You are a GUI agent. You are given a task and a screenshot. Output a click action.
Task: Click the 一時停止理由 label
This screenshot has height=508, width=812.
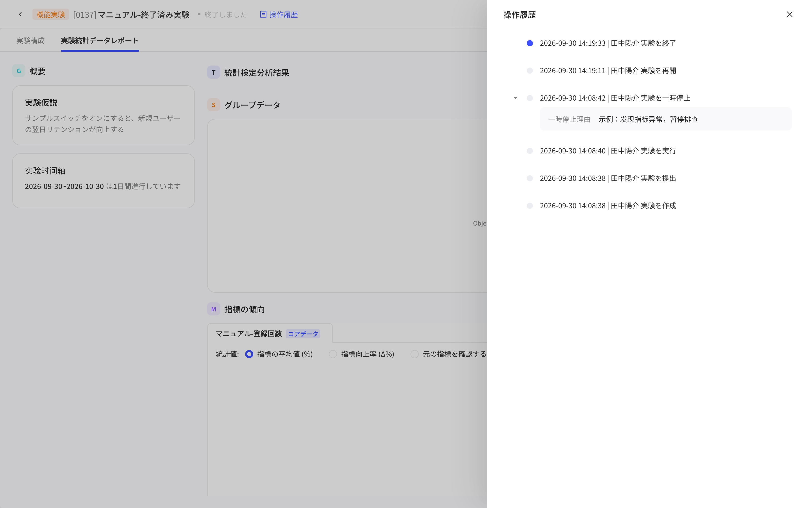coord(569,119)
